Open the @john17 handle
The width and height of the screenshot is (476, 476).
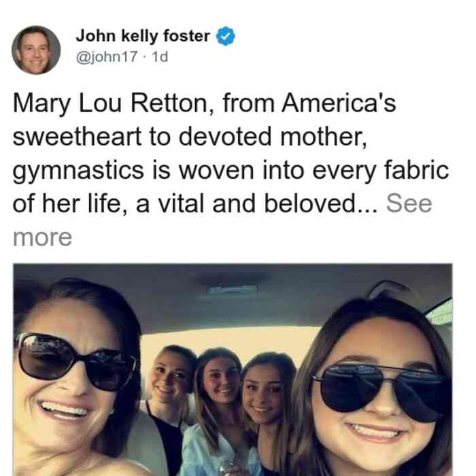click(107, 56)
